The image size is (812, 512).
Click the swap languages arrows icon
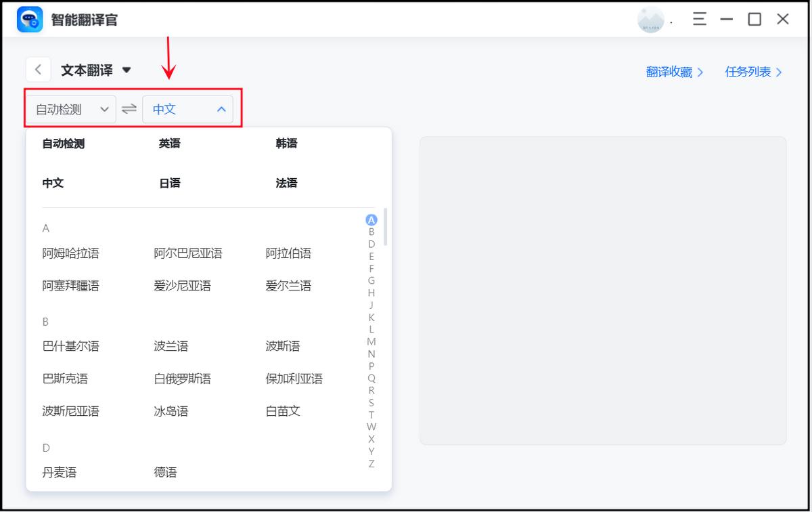129,109
